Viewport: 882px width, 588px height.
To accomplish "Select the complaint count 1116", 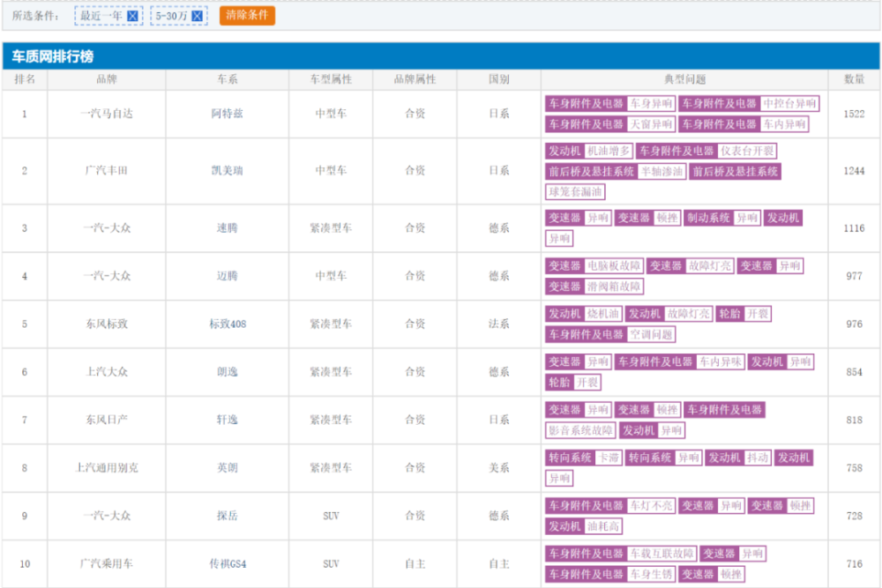I will tap(854, 227).
